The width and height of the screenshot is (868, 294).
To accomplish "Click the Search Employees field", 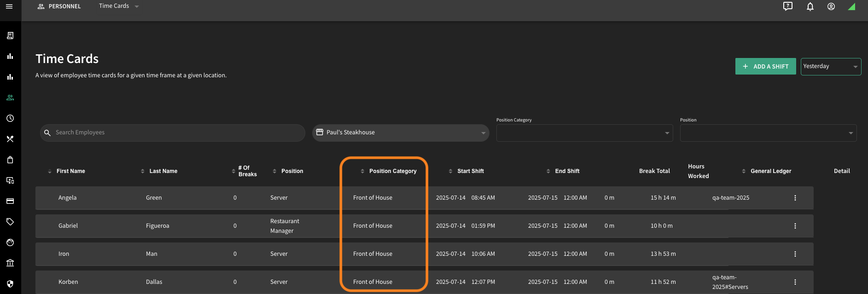I will (x=172, y=133).
